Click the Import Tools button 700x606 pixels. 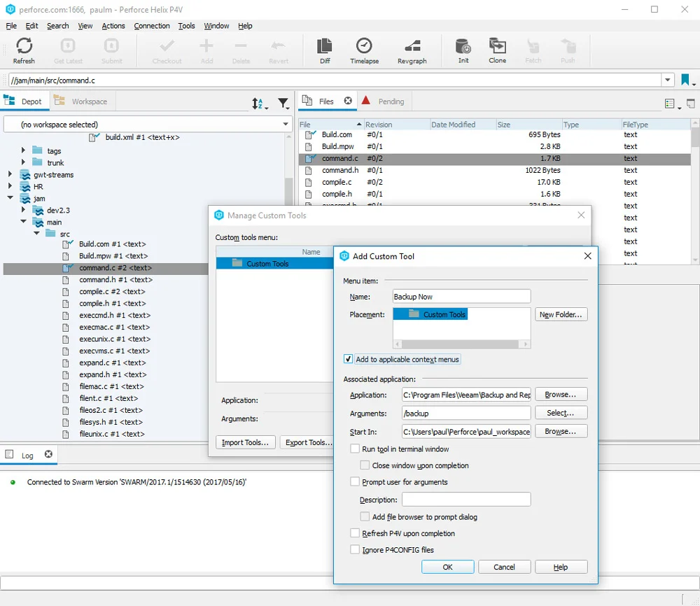(245, 442)
